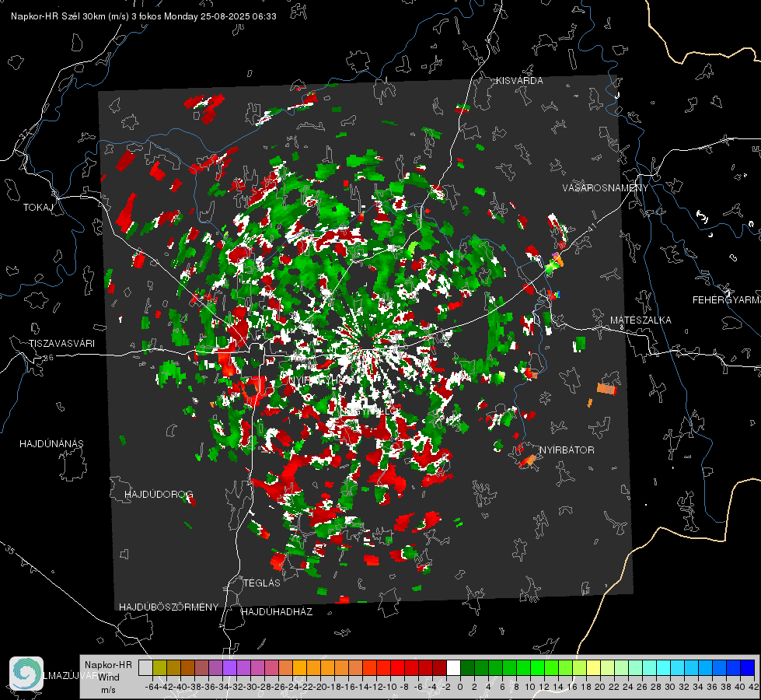Click the KISVÁRDA city label
This screenshot has height=700, width=761.
coord(519,81)
